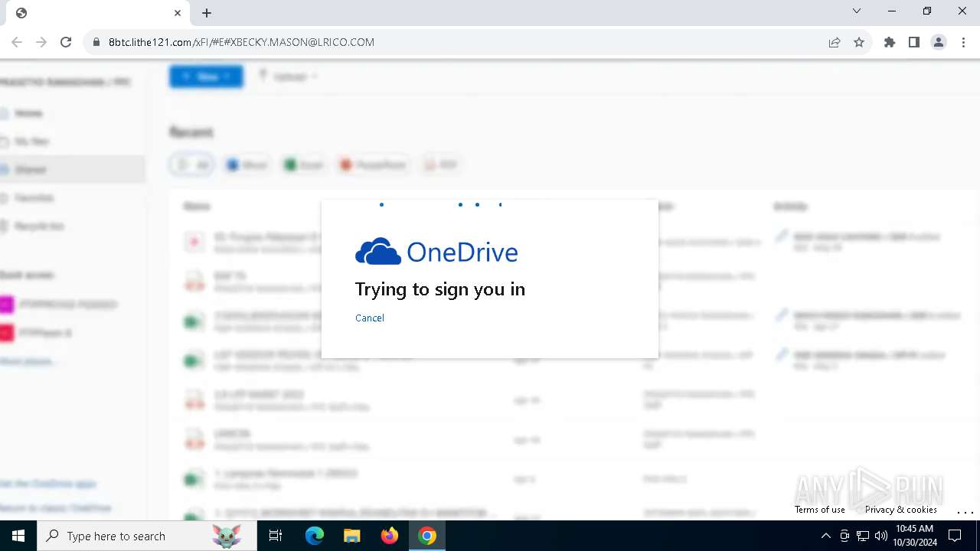The image size is (980, 551).
Task: Open Terms of use link
Action: pos(820,510)
